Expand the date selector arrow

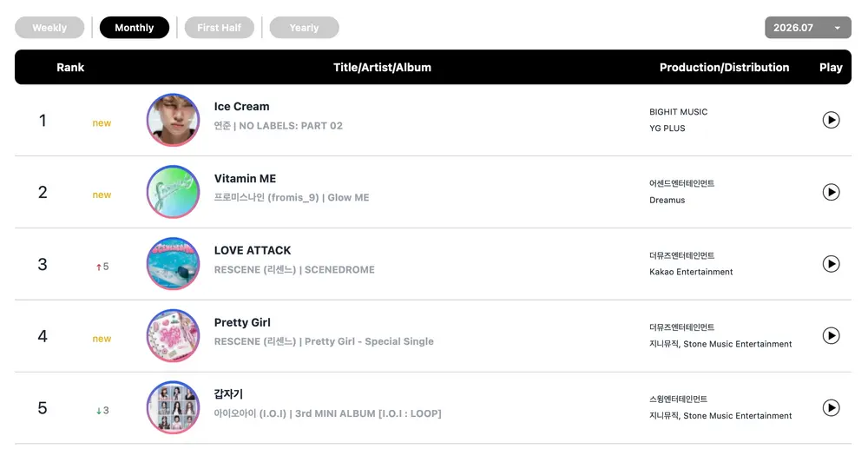tap(837, 29)
